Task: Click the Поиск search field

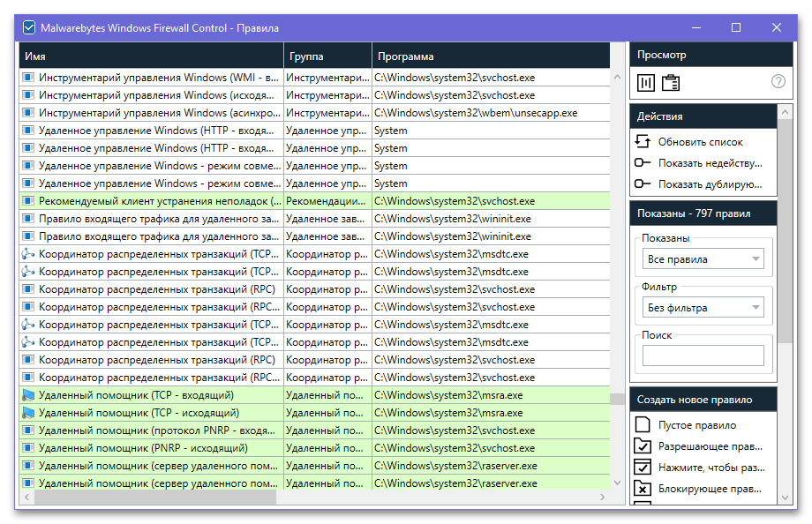Action: tap(703, 356)
